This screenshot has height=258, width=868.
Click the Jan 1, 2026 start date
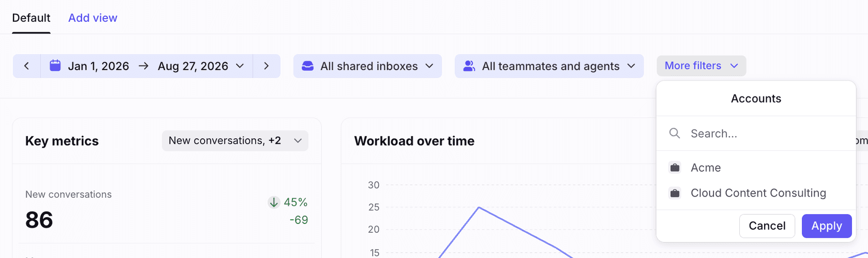point(98,66)
